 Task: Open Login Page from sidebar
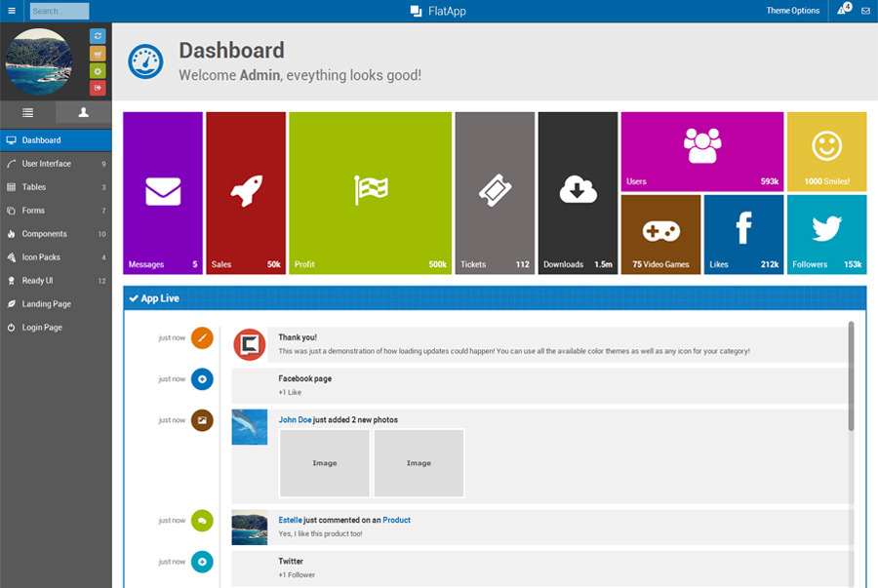coord(56,328)
